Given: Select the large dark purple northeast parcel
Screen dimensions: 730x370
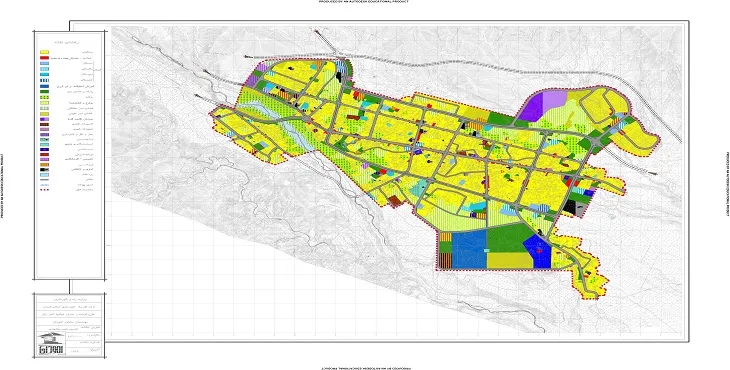Looking at the screenshot, I should 533,109.
